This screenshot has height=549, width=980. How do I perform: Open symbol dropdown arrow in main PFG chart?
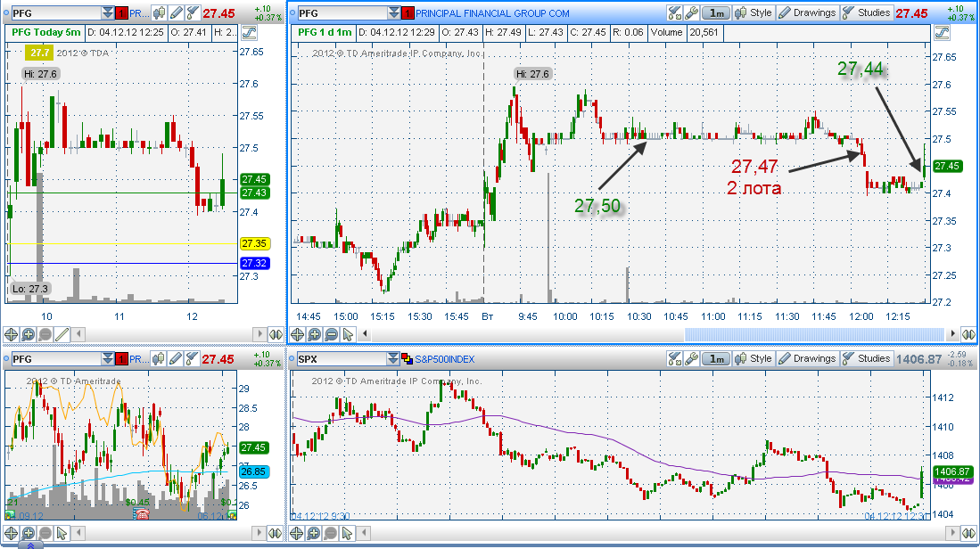394,12
